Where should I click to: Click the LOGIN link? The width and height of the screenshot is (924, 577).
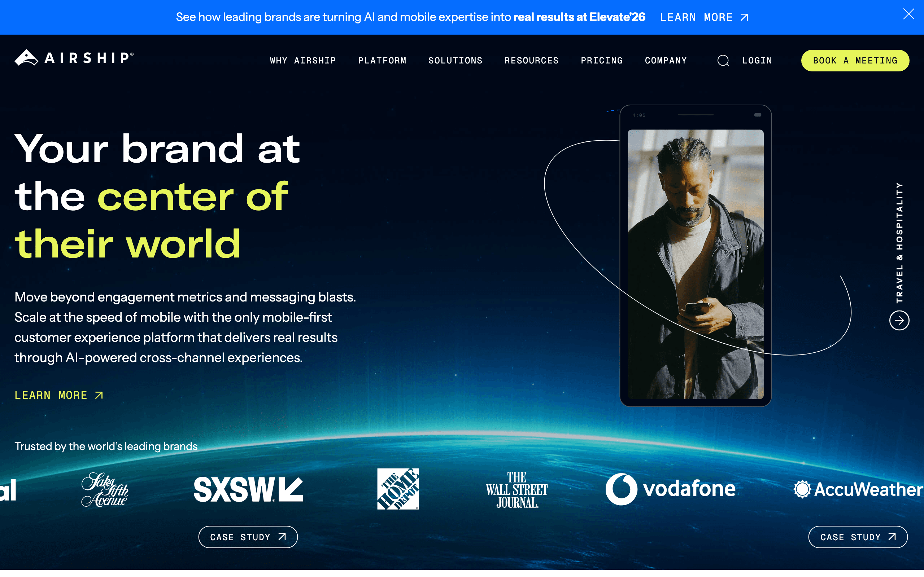coord(757,60)
